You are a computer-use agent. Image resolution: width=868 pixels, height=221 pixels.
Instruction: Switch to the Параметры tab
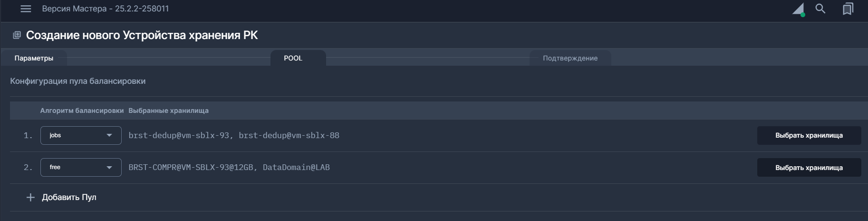34,58
